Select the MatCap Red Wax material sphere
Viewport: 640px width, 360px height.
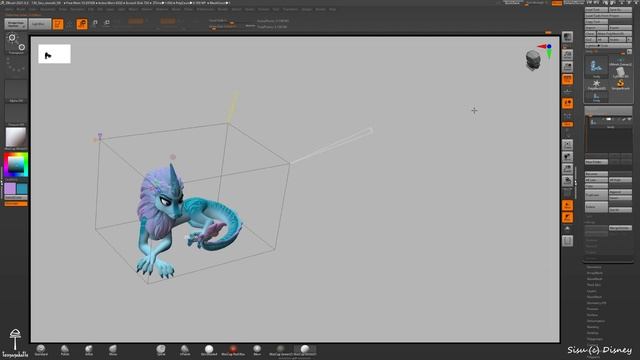pos(233,350)
